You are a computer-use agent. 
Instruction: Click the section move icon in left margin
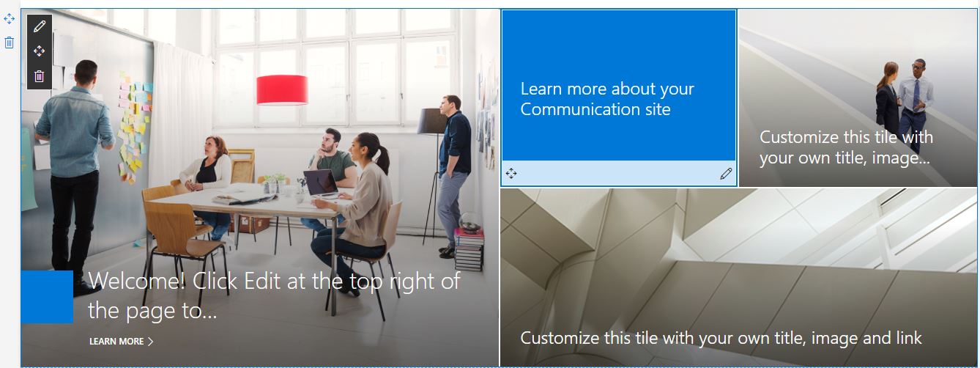point(10,19)
